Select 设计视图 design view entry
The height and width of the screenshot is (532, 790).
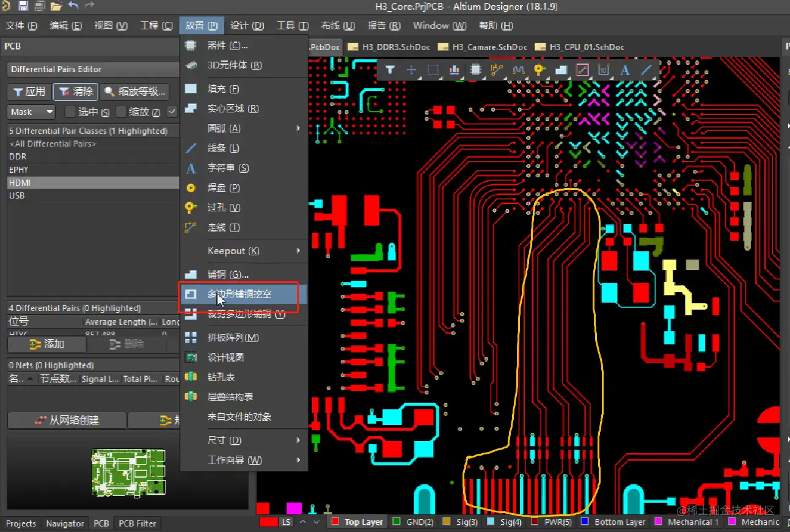243,357
